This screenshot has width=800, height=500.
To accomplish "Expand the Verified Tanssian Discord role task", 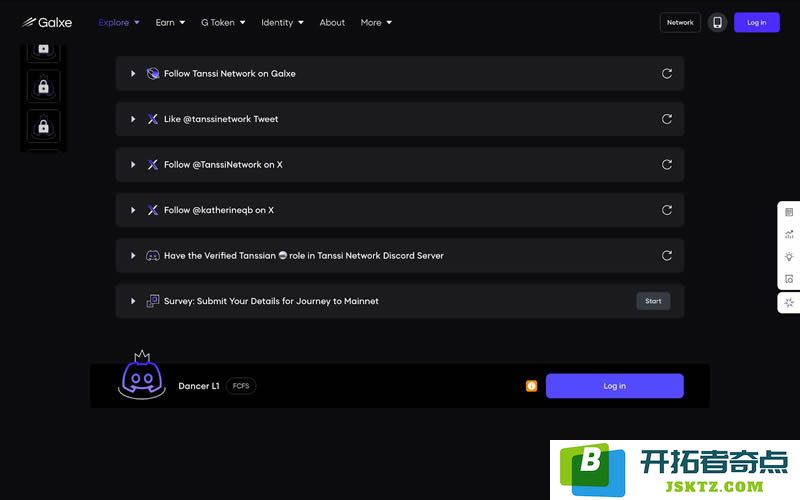I will click(x=133, y=255).
